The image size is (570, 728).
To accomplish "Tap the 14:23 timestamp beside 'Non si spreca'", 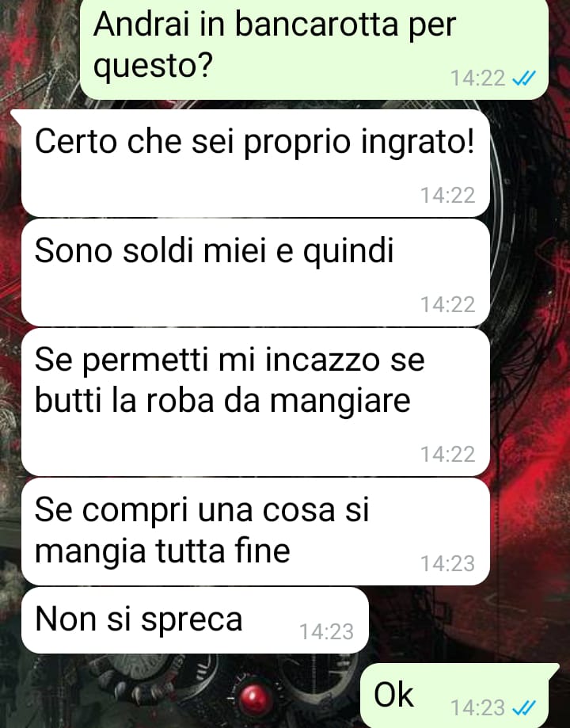I will click(x=326, y=632).
